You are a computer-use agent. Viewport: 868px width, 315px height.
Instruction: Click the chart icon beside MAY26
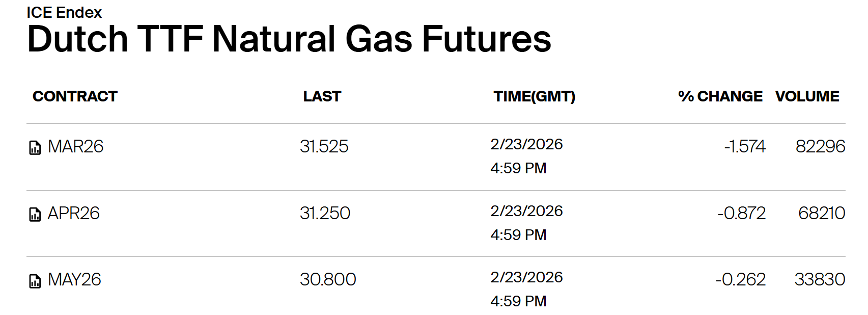[x=35, y=281]
